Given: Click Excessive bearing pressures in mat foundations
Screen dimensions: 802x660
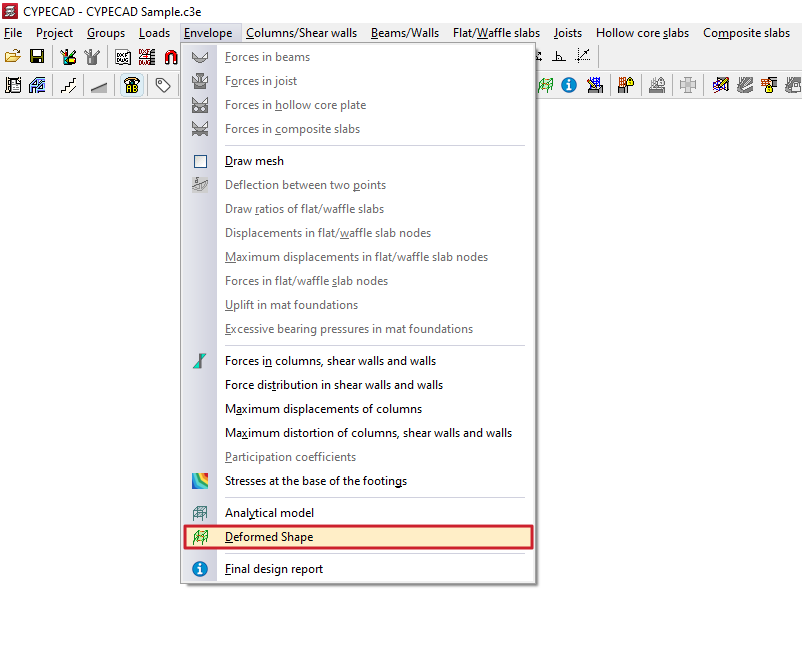Looking at the screenshot, I should coord(358,329).
